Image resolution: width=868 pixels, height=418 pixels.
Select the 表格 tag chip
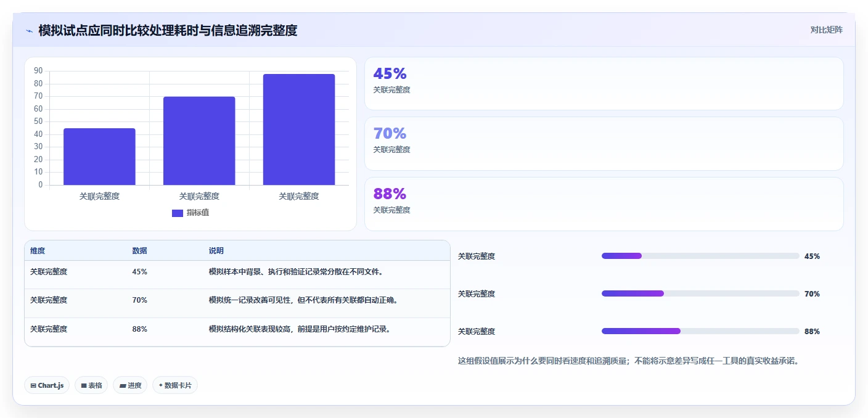tap(91, 385)
